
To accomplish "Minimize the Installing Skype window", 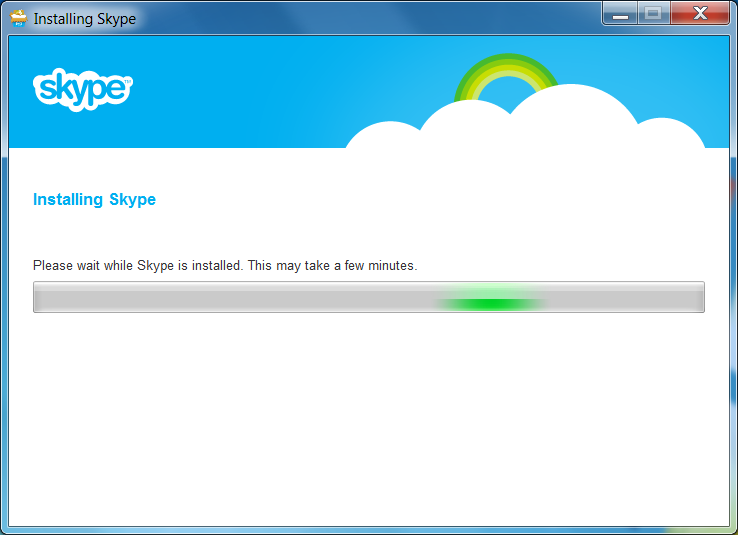I will click(x=619, y=14).
